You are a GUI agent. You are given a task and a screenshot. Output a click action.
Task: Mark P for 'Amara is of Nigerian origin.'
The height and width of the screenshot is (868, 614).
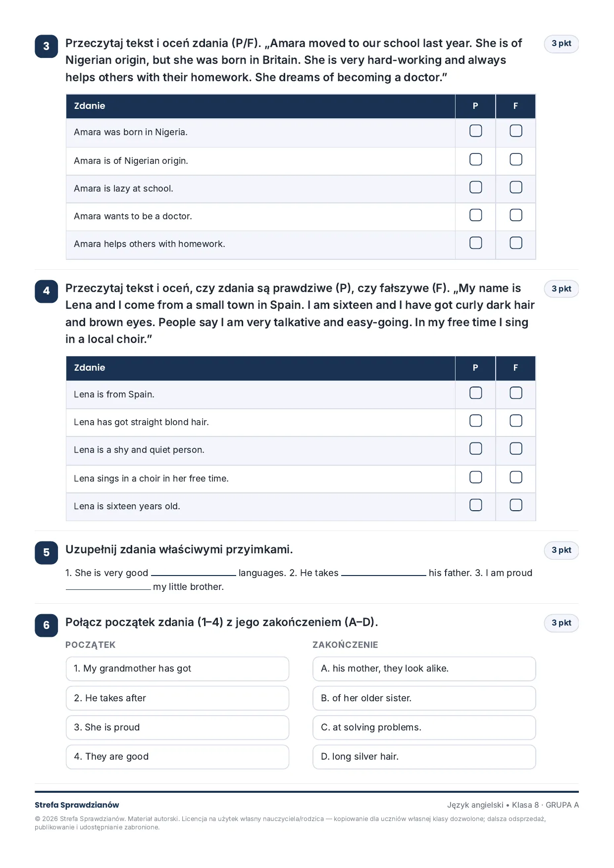(x=475, y=159)
